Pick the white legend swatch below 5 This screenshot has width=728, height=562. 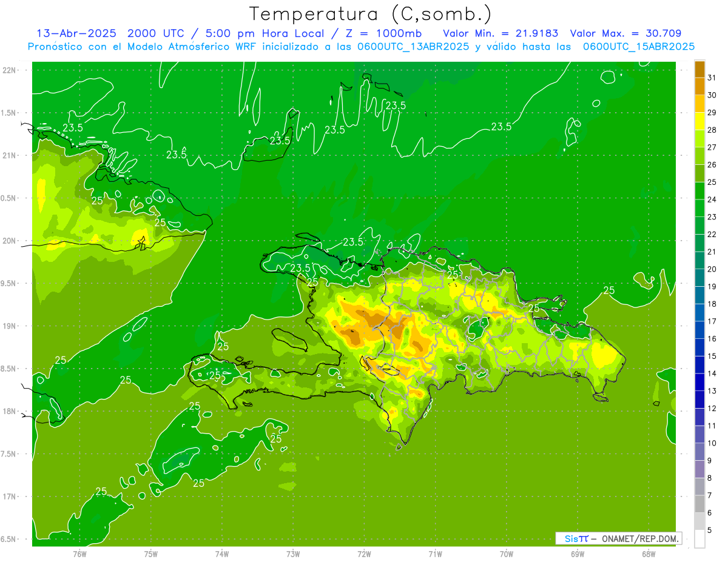click(x=699, y=539)
